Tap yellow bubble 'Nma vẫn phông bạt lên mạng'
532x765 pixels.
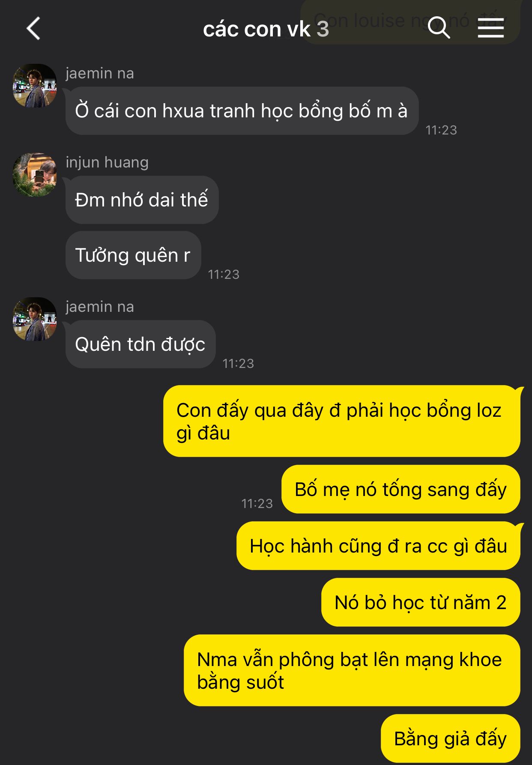pos(352,671)
